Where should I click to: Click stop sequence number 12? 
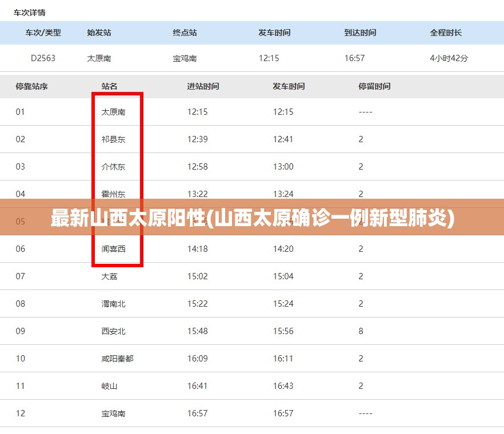[x=20, y=413]
